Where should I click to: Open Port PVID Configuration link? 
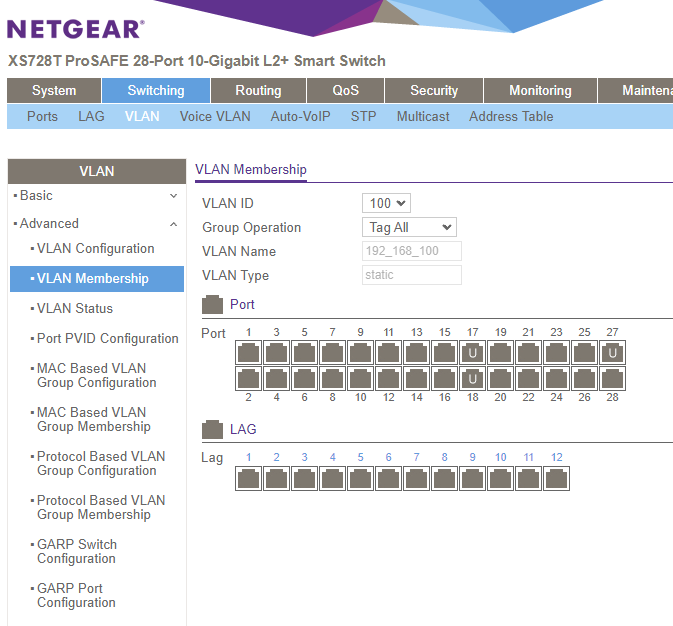pyautogui.click(x=107, y=339)
